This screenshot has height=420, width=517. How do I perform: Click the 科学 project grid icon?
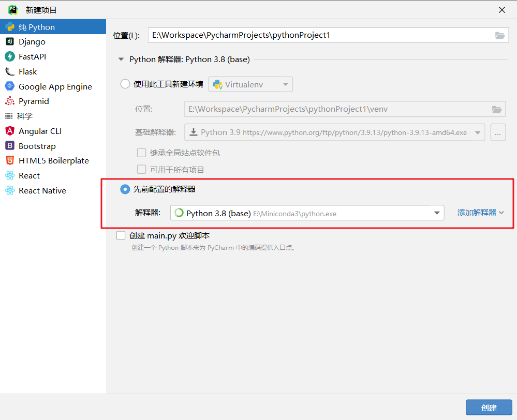click(9, 116)
